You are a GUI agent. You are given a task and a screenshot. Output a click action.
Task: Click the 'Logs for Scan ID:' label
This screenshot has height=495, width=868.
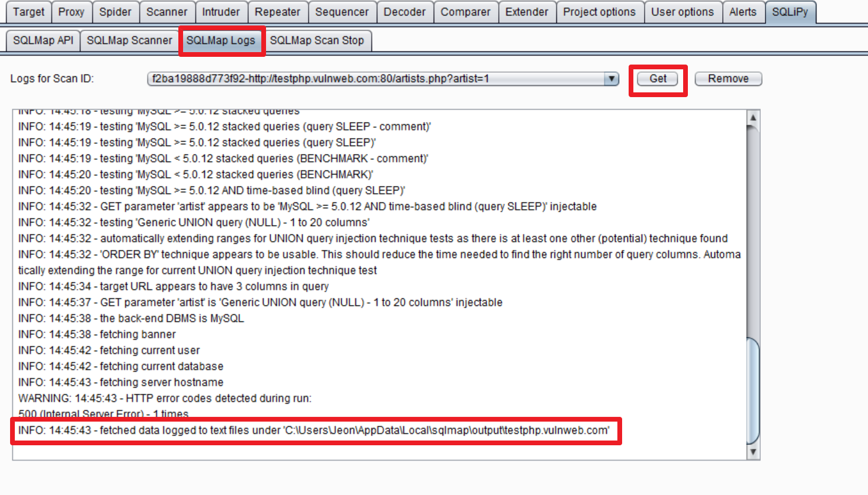tap(52, 79)
